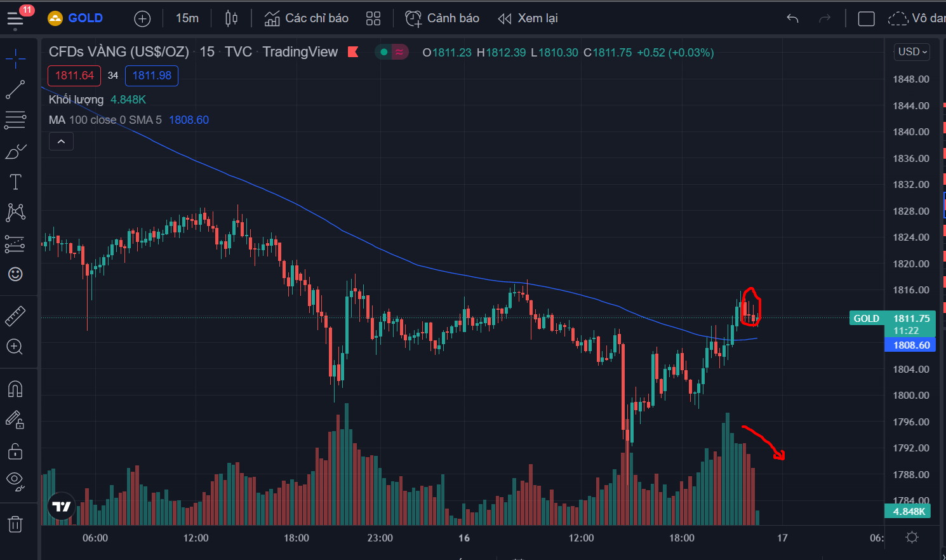Click the date label 17 on time axis
This screenshot has height=560, width=946.
click(x=782, y=538)
